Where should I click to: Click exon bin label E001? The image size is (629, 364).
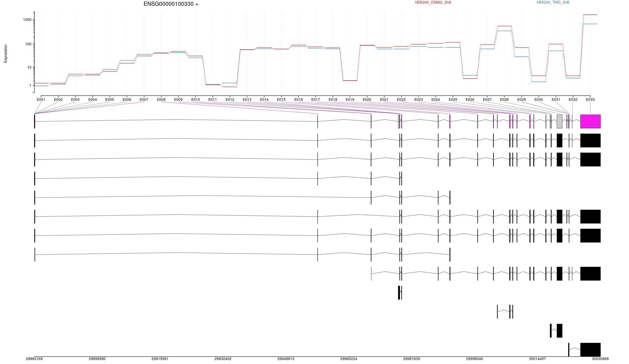tap(41, 100)
